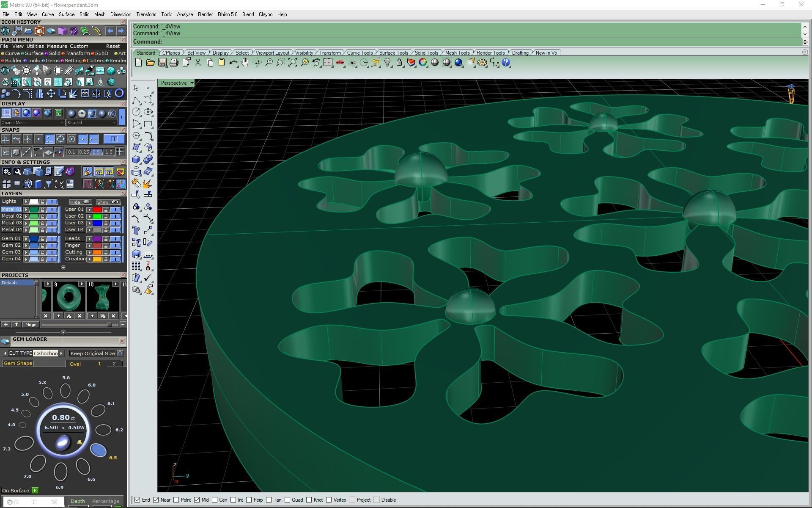This screenshot has width=812, height=508.
Task: Open the color wheel icon in toolbar
Action: coord(422,63)
